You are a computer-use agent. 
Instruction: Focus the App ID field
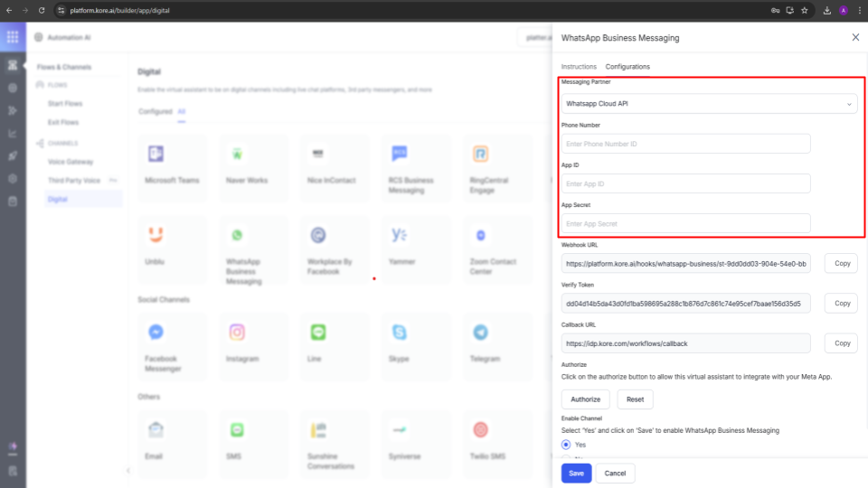(686, 183)
